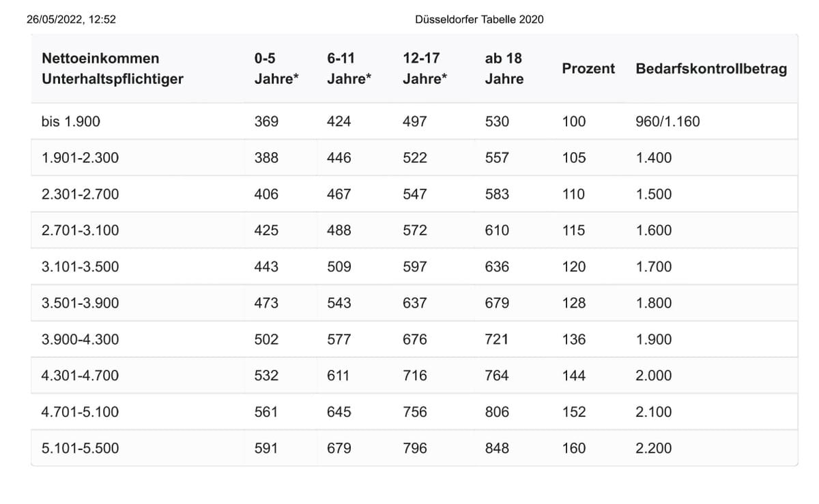Click the 6-11 Jahre column header

tap(349, 69)
